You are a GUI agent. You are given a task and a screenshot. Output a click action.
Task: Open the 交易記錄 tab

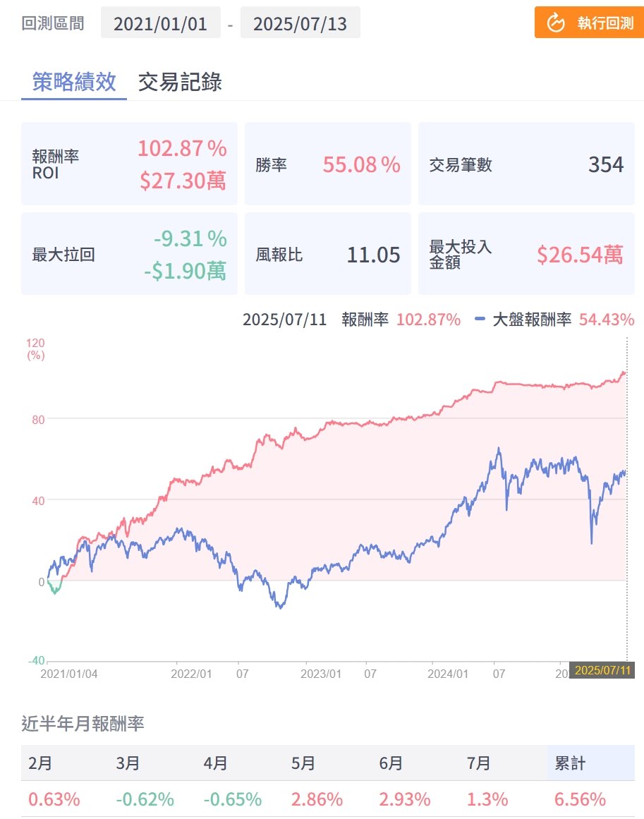[x=180, y=82]
